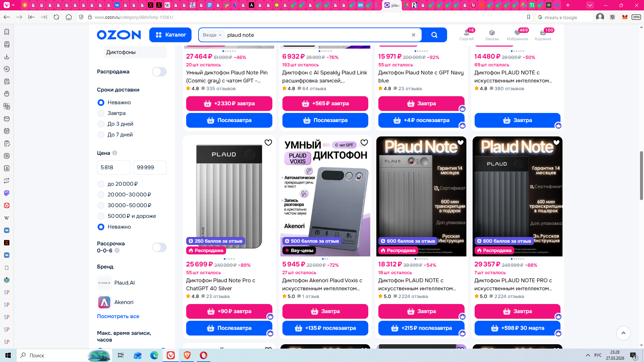
Task: Click the Ozon logo
Action: point(119,35)
